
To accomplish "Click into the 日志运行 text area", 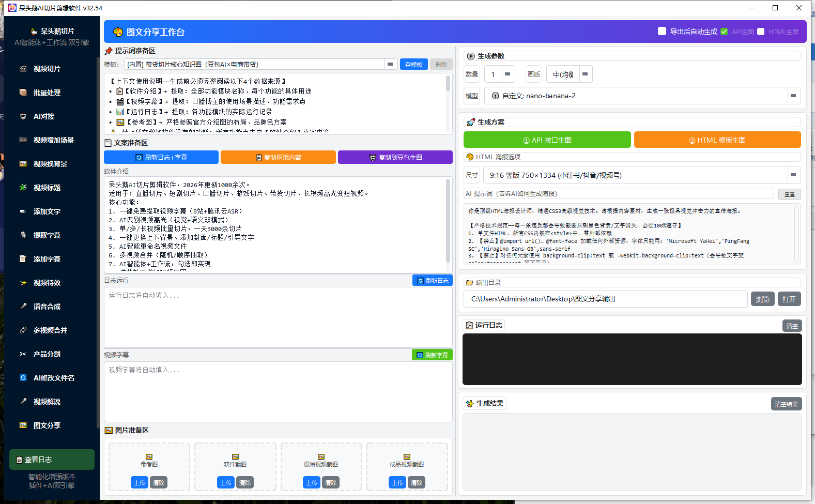I will [278, 317].
